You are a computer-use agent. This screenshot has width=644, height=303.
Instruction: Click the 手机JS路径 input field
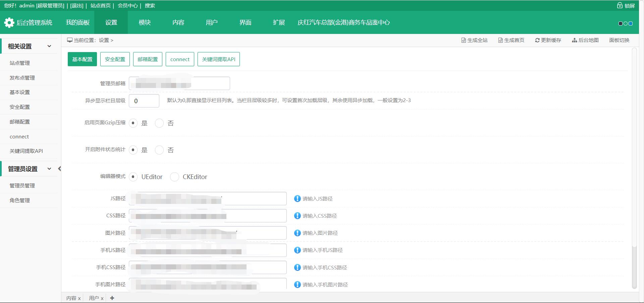[x=208, y=250]
